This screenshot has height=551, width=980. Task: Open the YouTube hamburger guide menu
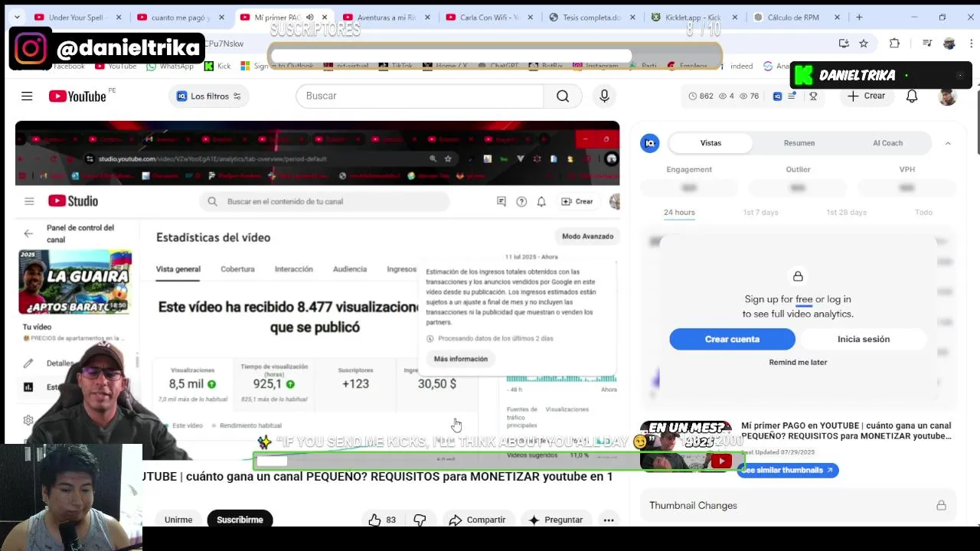pos(27,96)
